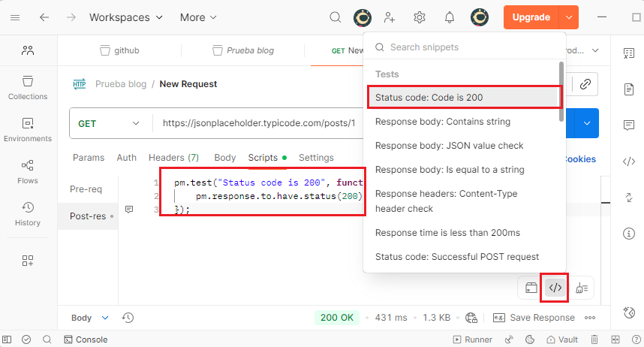Click the notifications bell icon
Screen dimensions: 644x347
click(450, 17)
